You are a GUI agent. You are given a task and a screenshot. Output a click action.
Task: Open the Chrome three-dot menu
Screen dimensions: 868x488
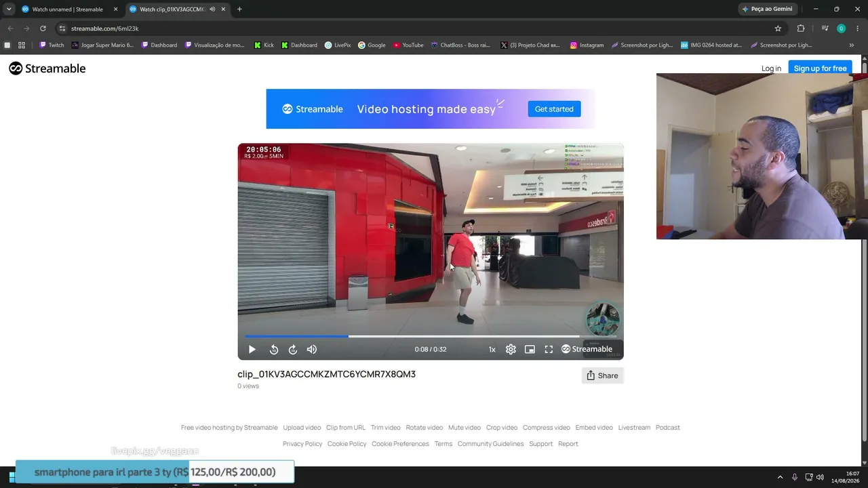857,28
